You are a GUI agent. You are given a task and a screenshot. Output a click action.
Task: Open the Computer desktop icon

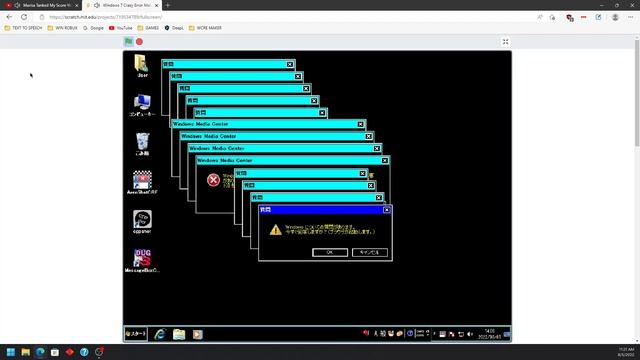(x=142, y=105)
